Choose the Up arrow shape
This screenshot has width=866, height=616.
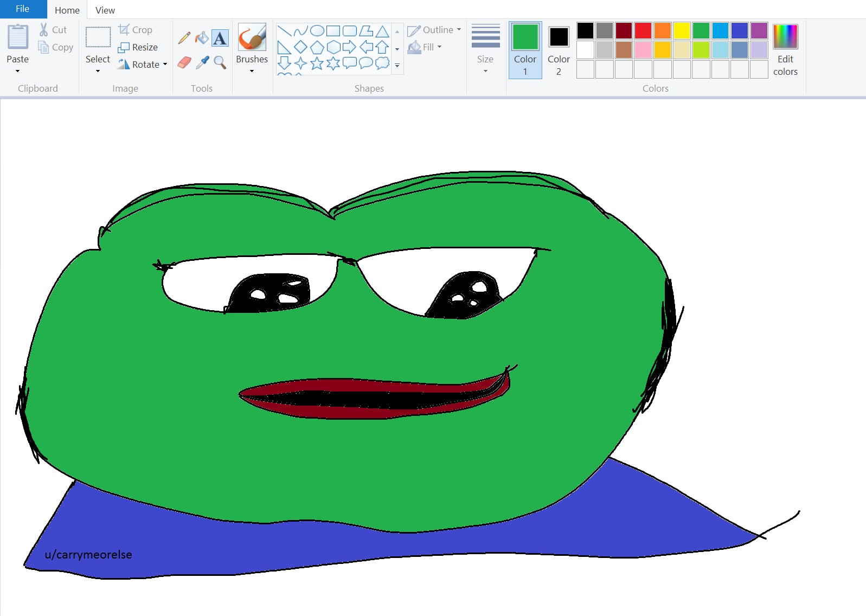pos(382,47)
